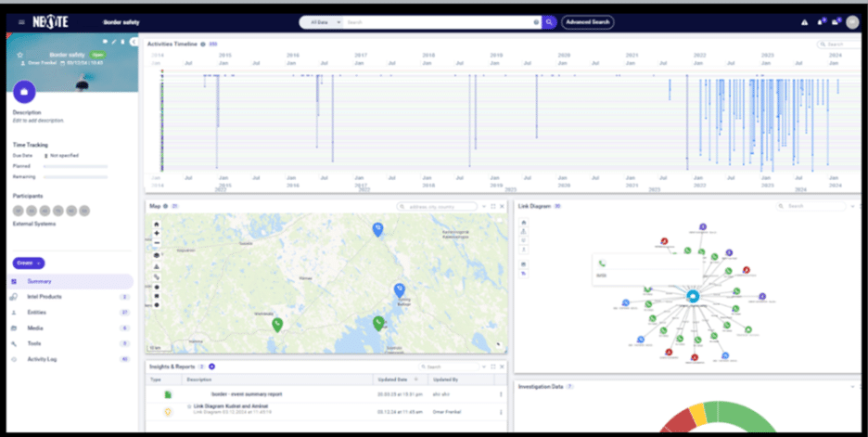Zoom in on the map with the plus icon
This screenshot has width=868, height=437.
pos(156,233)
